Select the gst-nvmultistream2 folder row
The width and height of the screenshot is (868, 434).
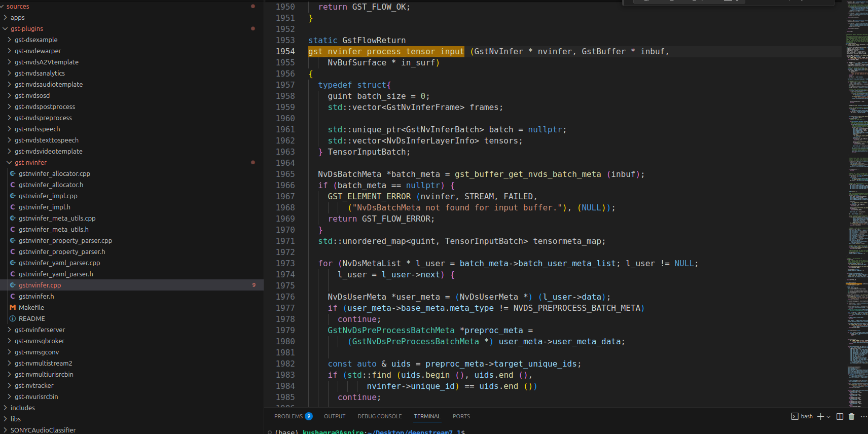132,363
